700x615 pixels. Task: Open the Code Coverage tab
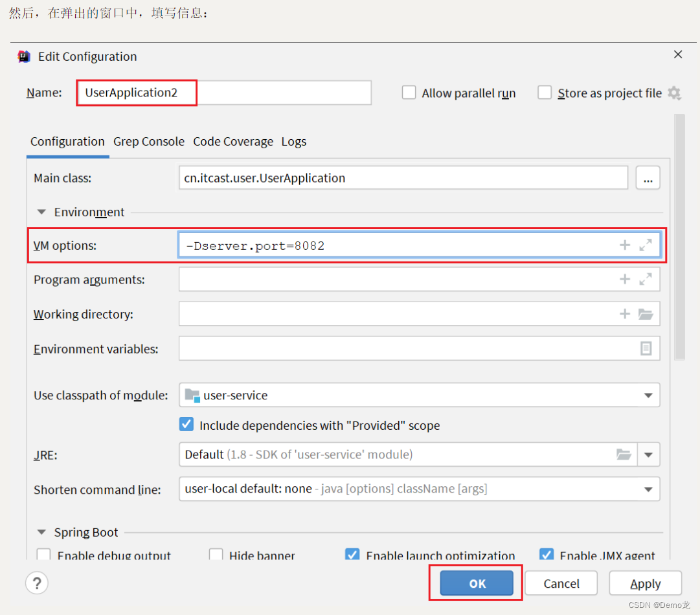(233, 142)
